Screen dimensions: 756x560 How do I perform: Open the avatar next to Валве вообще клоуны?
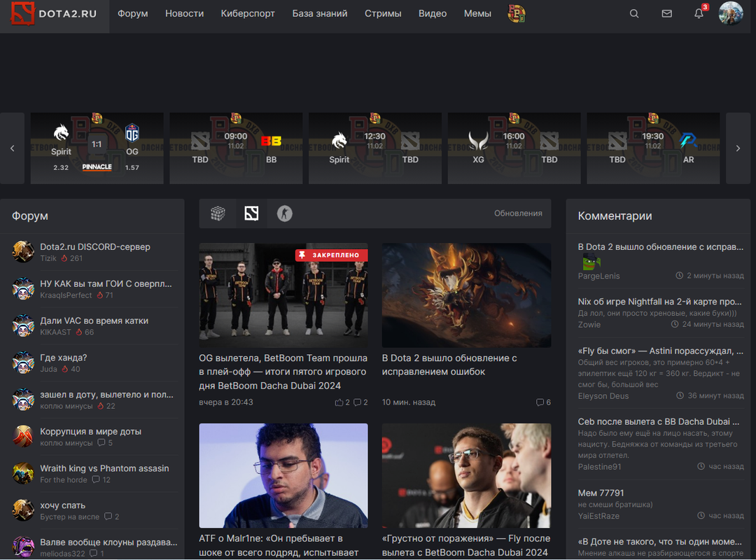coord(23,547)
